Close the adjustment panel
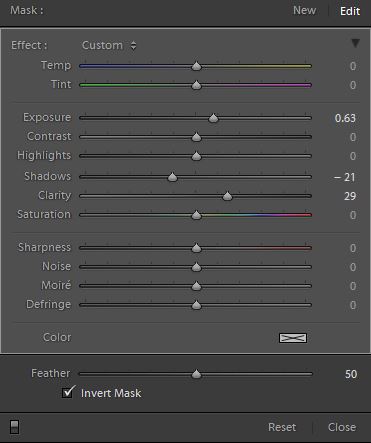Viewport: 371px width, 443px height. [x=342, y=427]
